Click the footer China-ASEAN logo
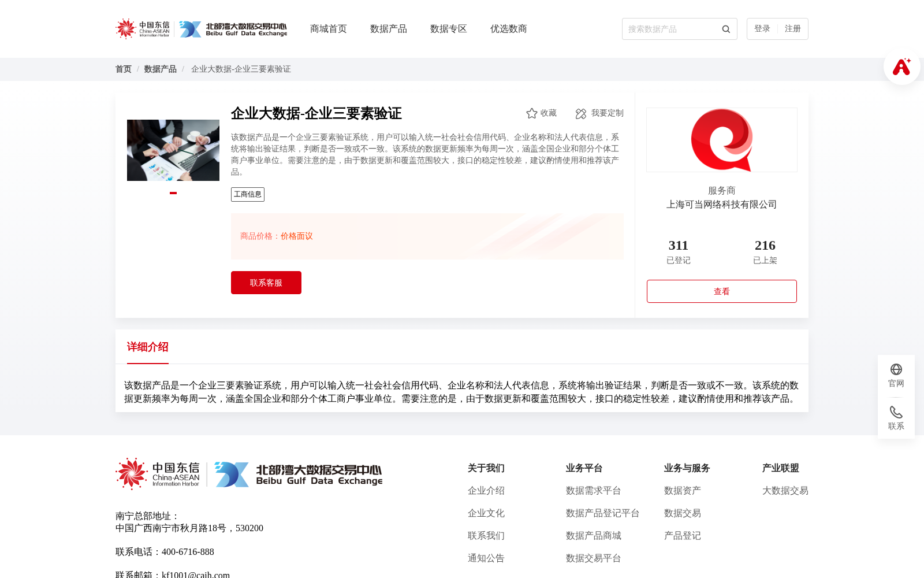This screenshot has height=578, width=924. [x=158, y=474]
